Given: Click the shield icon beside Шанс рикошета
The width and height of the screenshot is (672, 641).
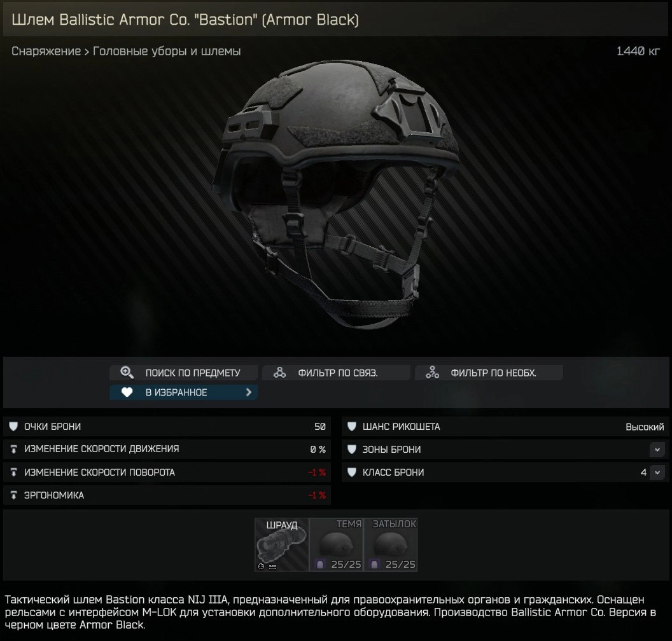Looking at the screenshot, I should point(352,427).
